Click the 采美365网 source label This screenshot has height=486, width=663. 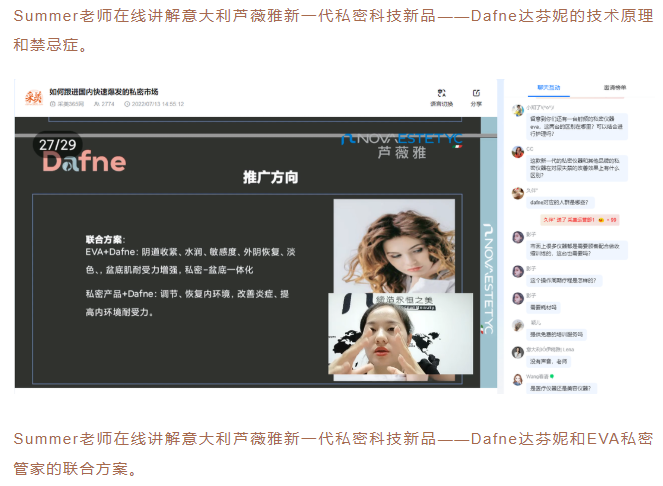coord(70,104)
